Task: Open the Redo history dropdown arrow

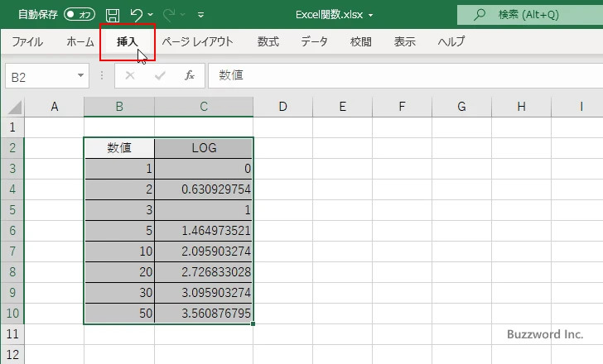Action: [183, 15]
